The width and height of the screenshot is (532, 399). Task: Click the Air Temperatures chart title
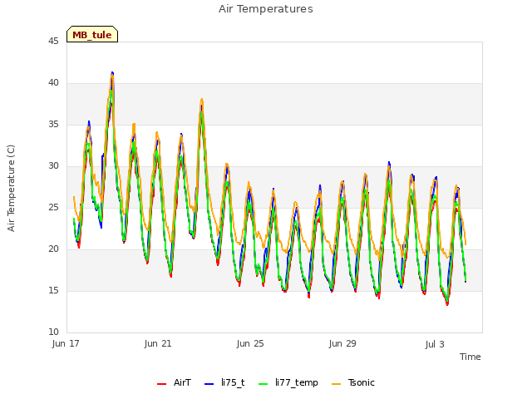click(266, 9)
